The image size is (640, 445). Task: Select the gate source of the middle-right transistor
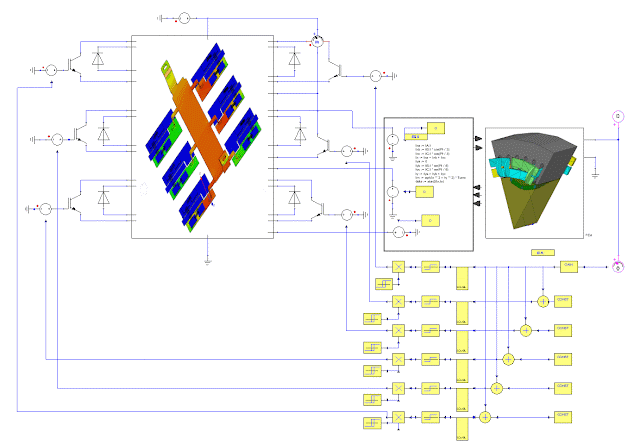pos(347,151)
